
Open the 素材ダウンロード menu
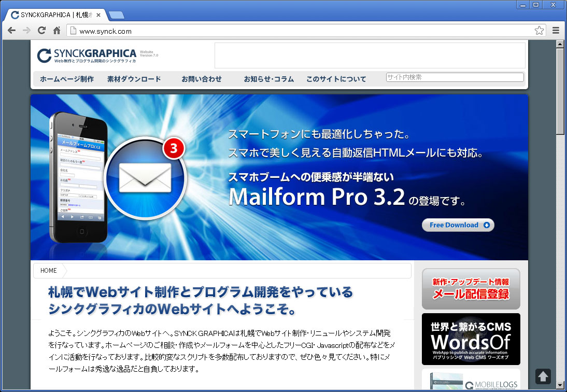(134, 79)
